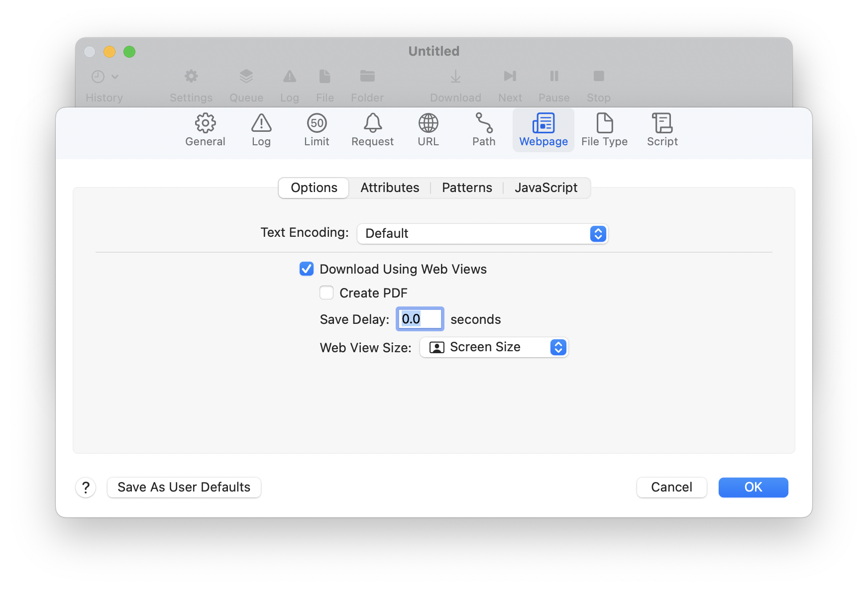Screen dimensions: 868x591
Task: Enable the Create PDF checkbox
Action: pyautogui.click(x=326, y=293)
